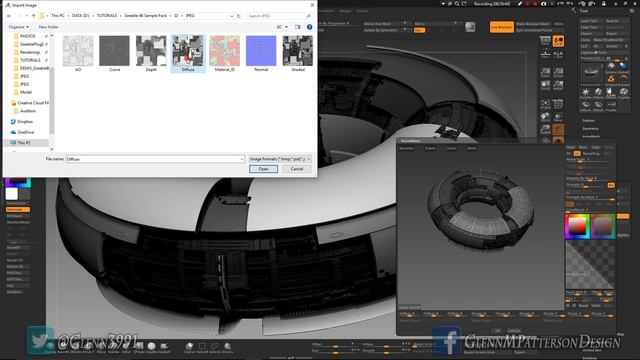
Task: Click Load Tool button
Action: [x=592, y=21]
